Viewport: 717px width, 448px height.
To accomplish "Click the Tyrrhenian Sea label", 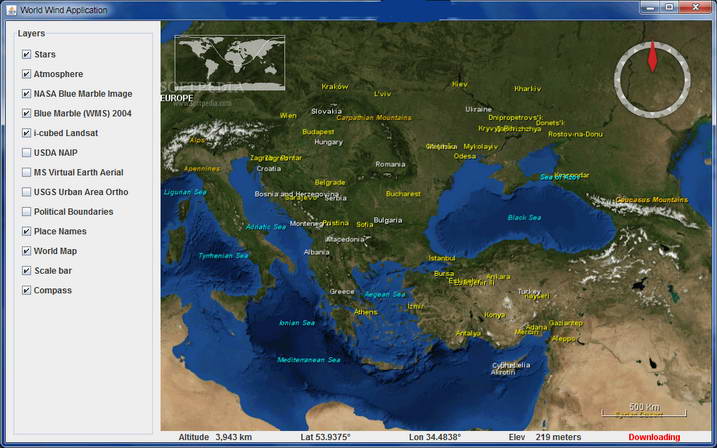I will [224, 256].
